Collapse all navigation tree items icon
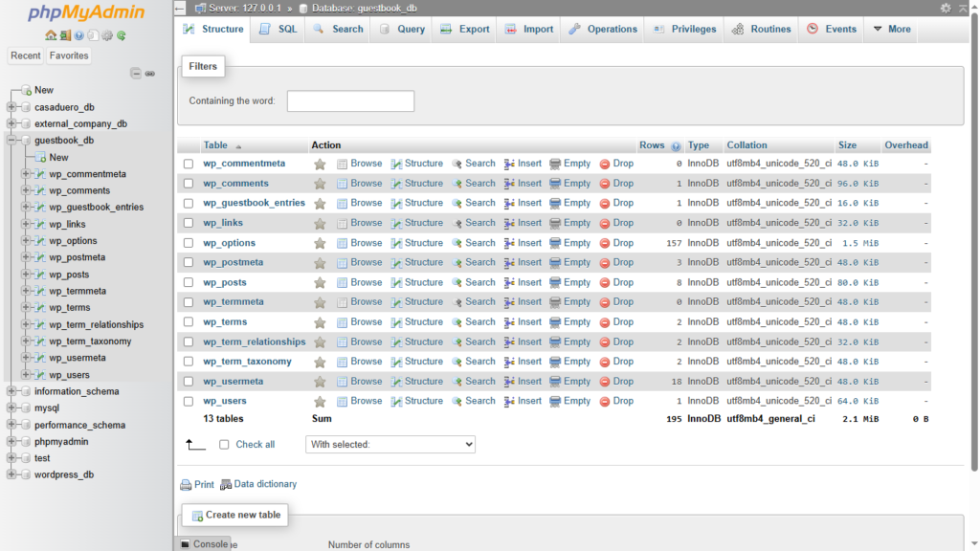The height and width of the screenshot is (551, 980). pos(136,74)
